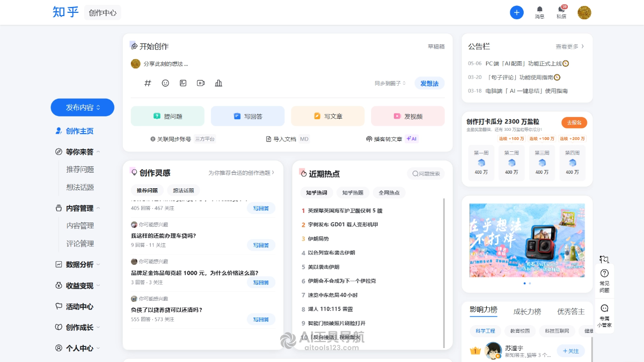Click 写回答 for 品牌足金饰品 question

click(x=261, y=282)
